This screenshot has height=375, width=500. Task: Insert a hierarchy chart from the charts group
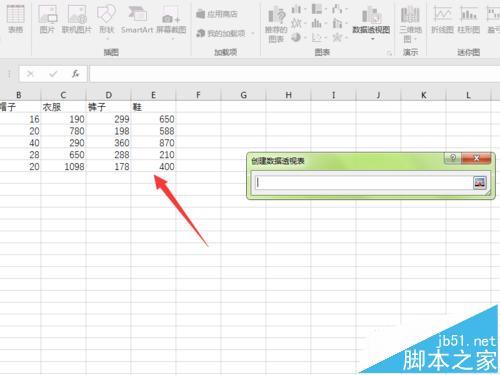[319, 9]
